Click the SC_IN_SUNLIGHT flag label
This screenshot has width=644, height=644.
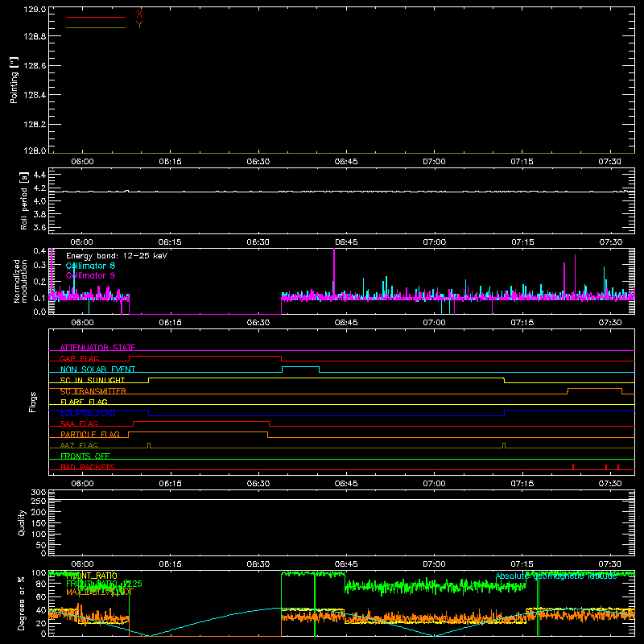pos(93,380)
